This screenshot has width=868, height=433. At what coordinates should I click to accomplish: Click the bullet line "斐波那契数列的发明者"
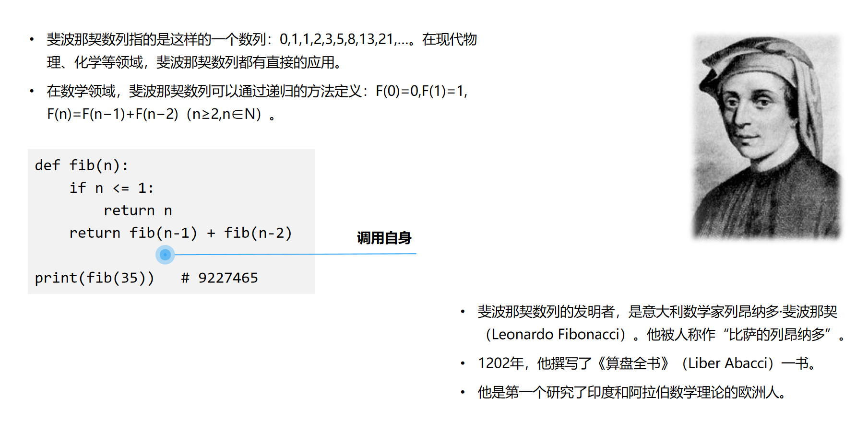tap(546, 312)
